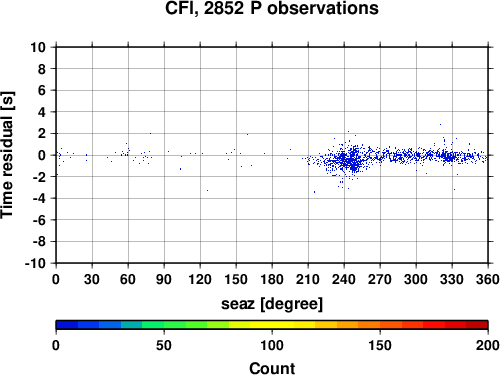The image size is (500, 375).
Task: Select the dark blue end of colorbar
Action: click(x=67, y=325)
